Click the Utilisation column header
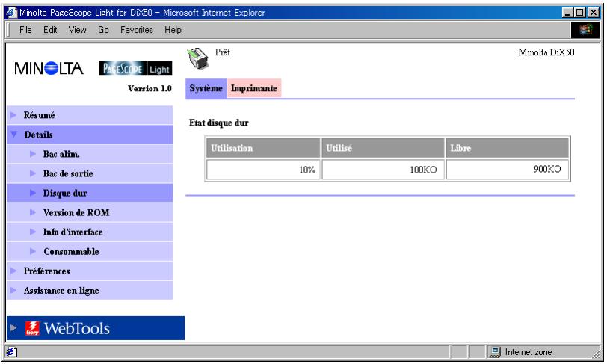The width and height of the screenshot is (607, 364). click(x=263, y=148)
